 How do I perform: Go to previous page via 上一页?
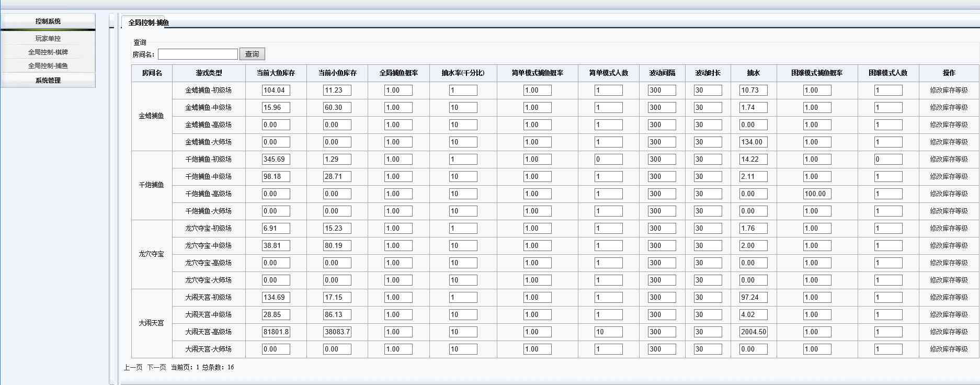pos(133,367)
